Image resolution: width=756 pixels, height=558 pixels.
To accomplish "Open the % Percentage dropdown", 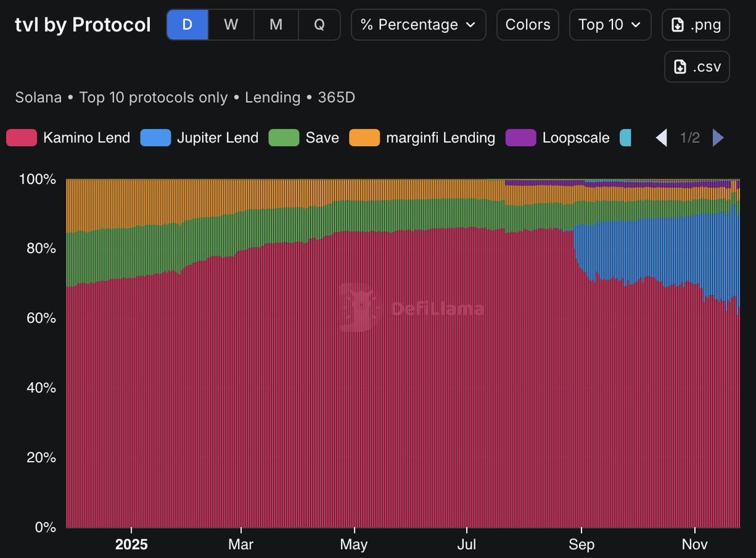I will (x=418, y=25).
